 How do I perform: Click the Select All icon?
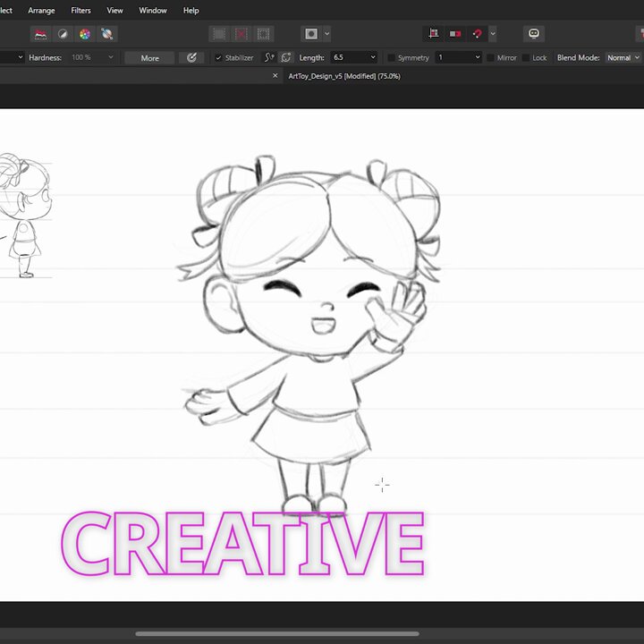click(x=219, y=34)
